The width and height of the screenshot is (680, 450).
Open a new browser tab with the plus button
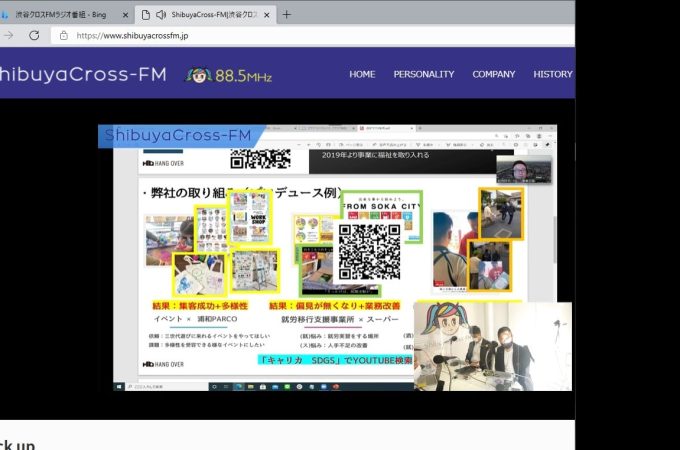[287, 15]
